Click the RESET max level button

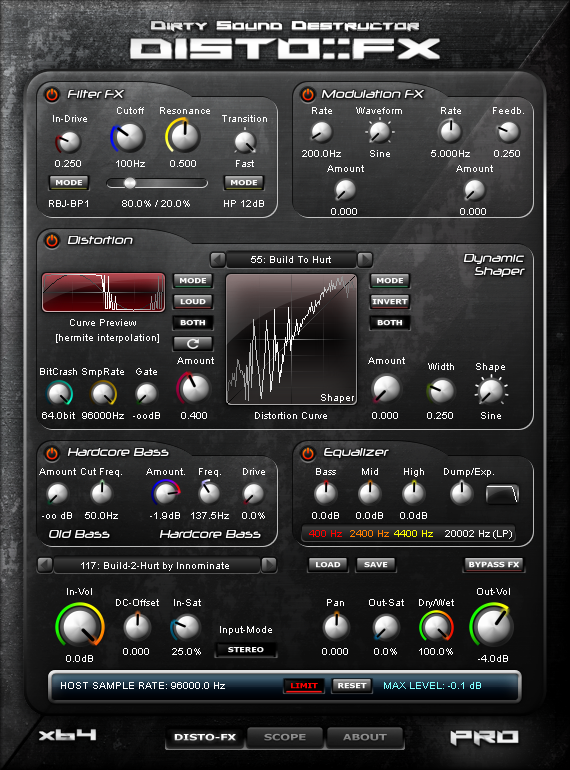[x=352, y=686]
